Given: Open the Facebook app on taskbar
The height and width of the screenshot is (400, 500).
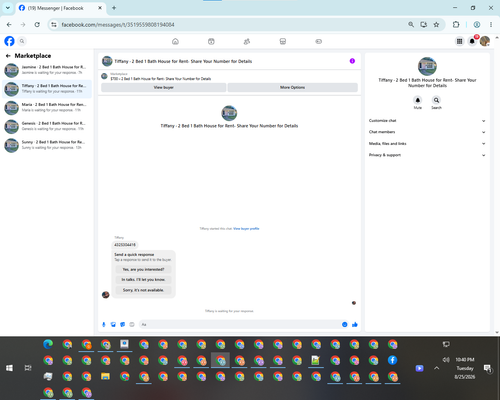Looking at the screenshot, I should pos(393,360).
